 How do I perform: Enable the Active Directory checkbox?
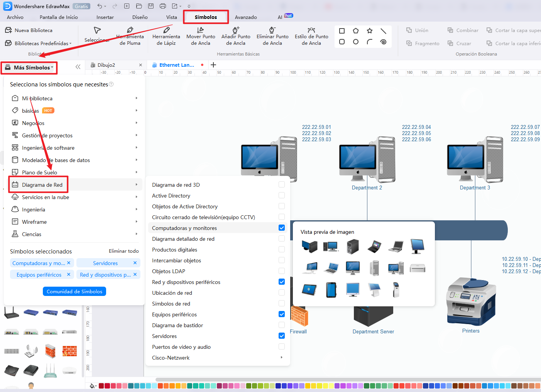tap(281, 195)
